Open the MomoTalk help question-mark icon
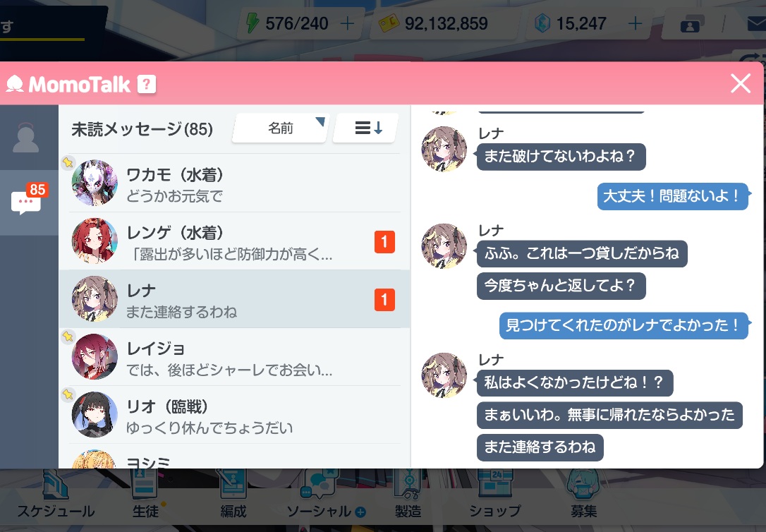The height and width of the screenshot is (532, 766). point(147,85)
